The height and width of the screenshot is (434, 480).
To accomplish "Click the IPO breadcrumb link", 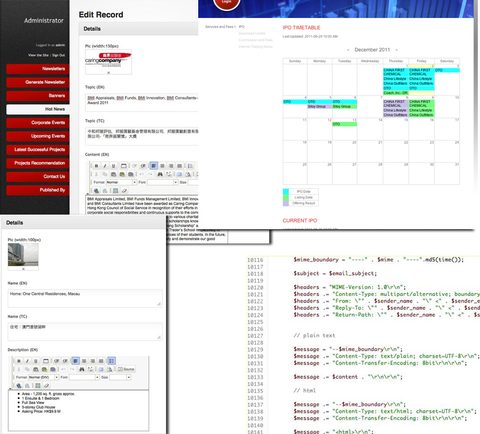I will point(242,27).
